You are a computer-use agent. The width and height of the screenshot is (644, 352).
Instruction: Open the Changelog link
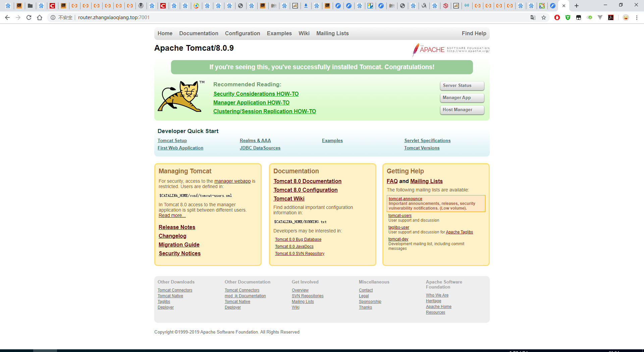(172, 236)
